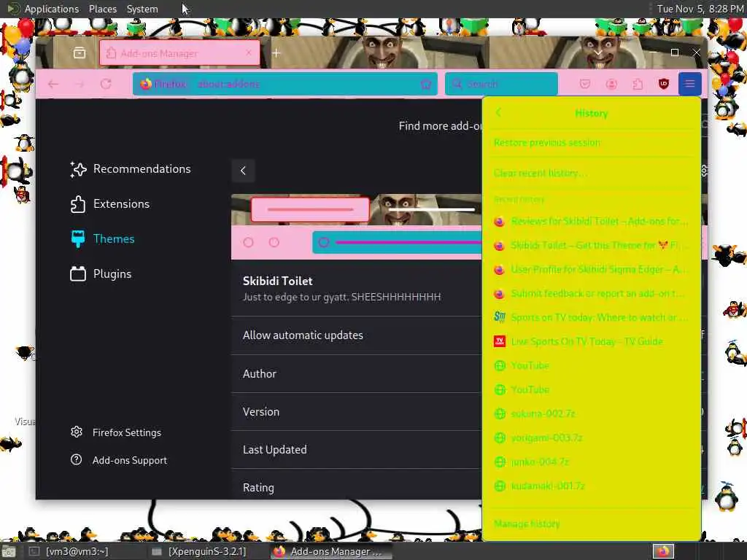Click the Last Updated row label
The image size is (747, 560).
click(275, 450)
